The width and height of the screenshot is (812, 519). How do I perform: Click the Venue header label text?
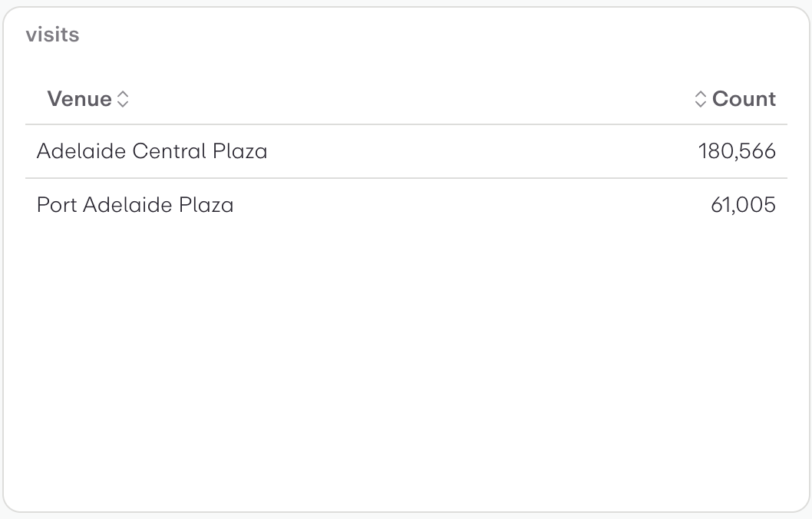pyautogui.click(x=79, y=99)
